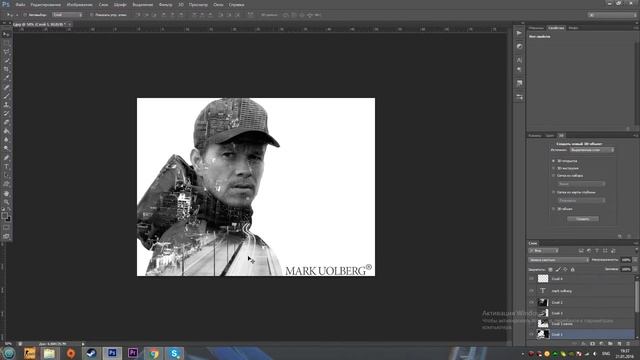Click lock position icon in Layers

(x=565, y=269)
